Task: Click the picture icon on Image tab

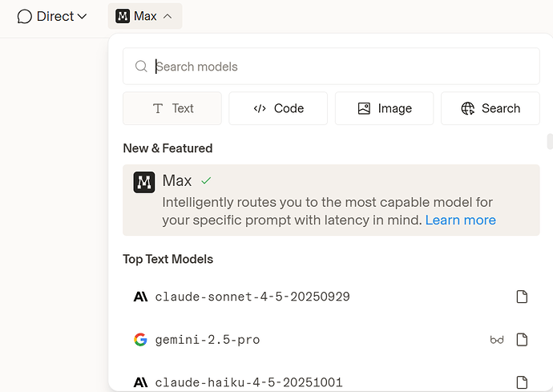Action: pos(364,108)
